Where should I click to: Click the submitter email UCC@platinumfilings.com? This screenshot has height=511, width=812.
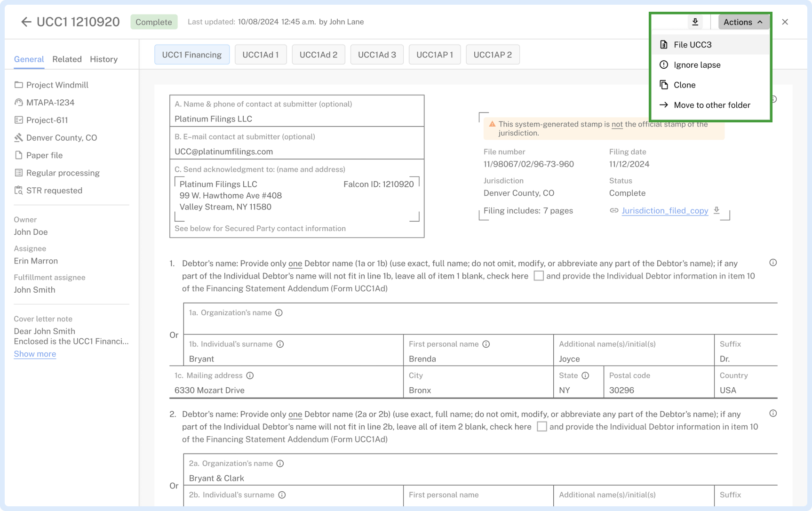point(223,152)
